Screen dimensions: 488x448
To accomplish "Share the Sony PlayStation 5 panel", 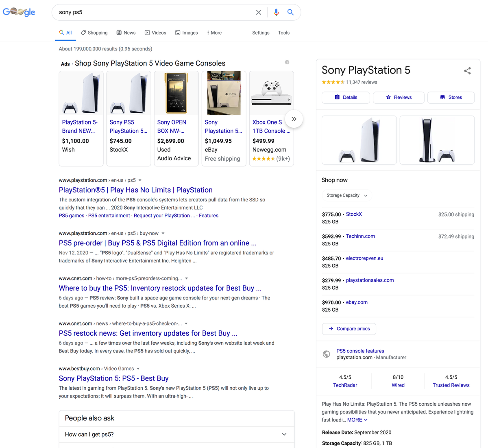I will click(467, 71).
